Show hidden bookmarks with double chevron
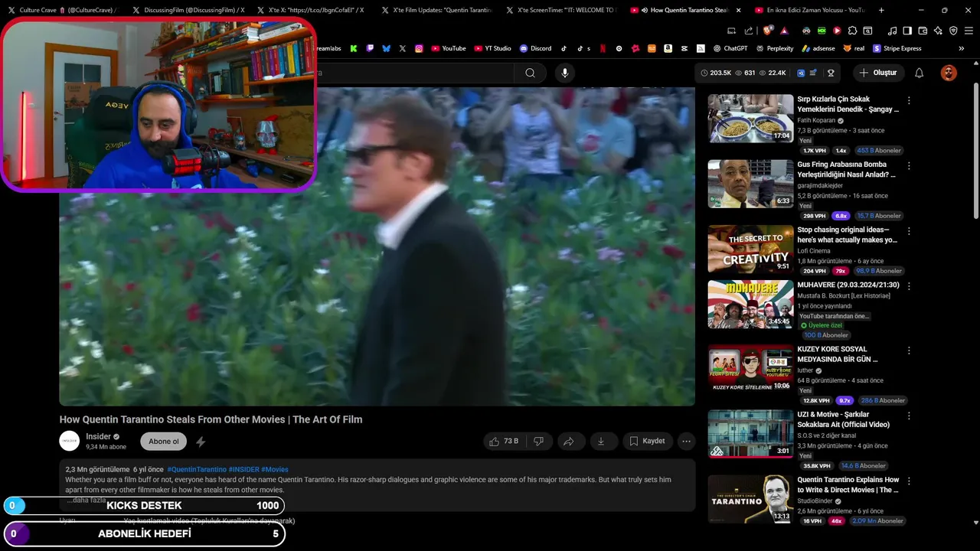The height and width of the screenshot is (551, 980). tap(962, 48)
